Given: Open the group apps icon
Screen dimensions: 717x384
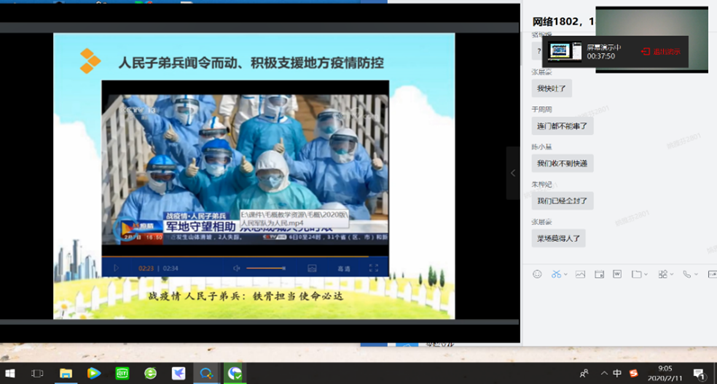Looking at the screenshot, I should pos(663,274).
